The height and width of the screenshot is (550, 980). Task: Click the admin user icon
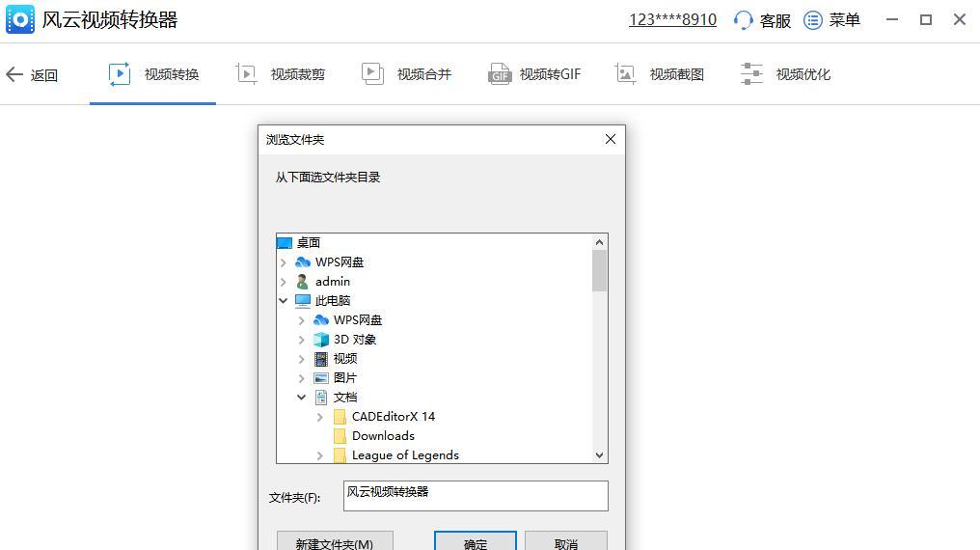[x=303, y=281]
